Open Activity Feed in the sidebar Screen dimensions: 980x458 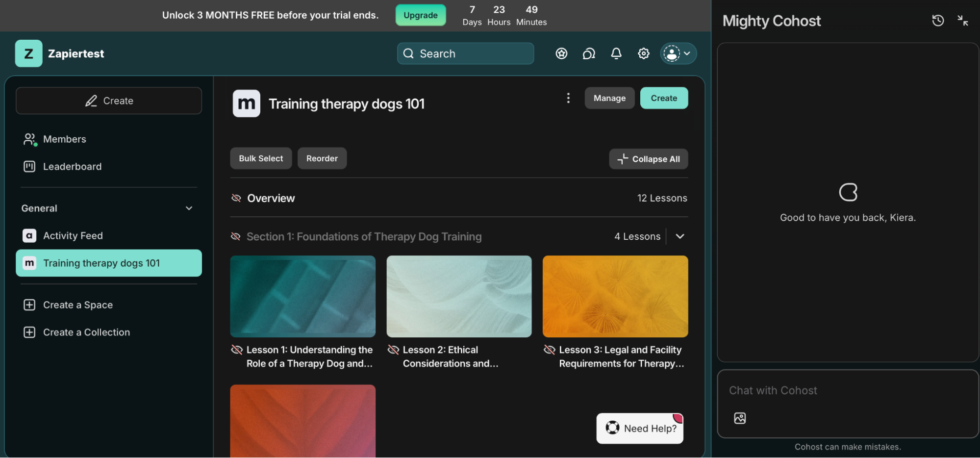[x=108, y=236]
